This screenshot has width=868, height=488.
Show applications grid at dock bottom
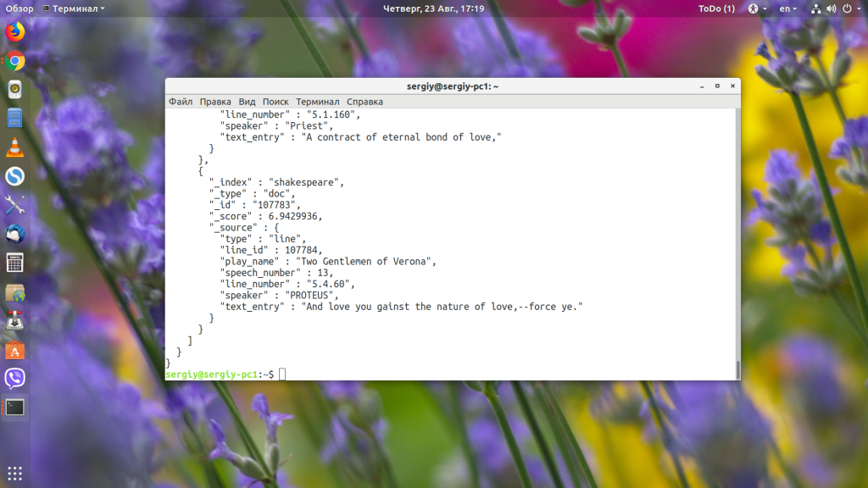point(15,473)
